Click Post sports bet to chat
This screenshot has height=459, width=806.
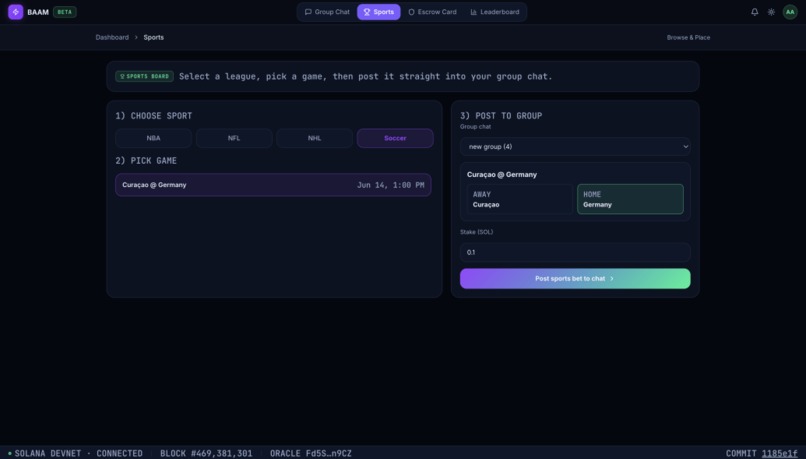575,279
